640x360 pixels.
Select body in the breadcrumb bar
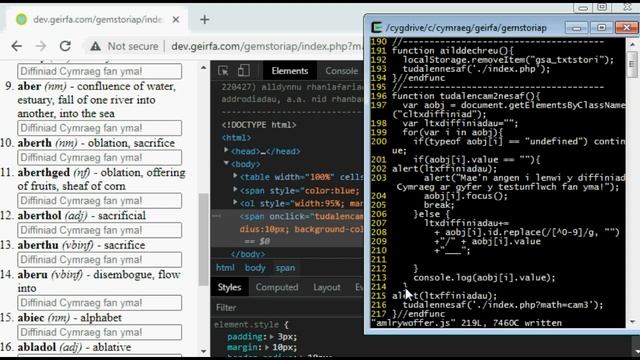tap(255, 268)
